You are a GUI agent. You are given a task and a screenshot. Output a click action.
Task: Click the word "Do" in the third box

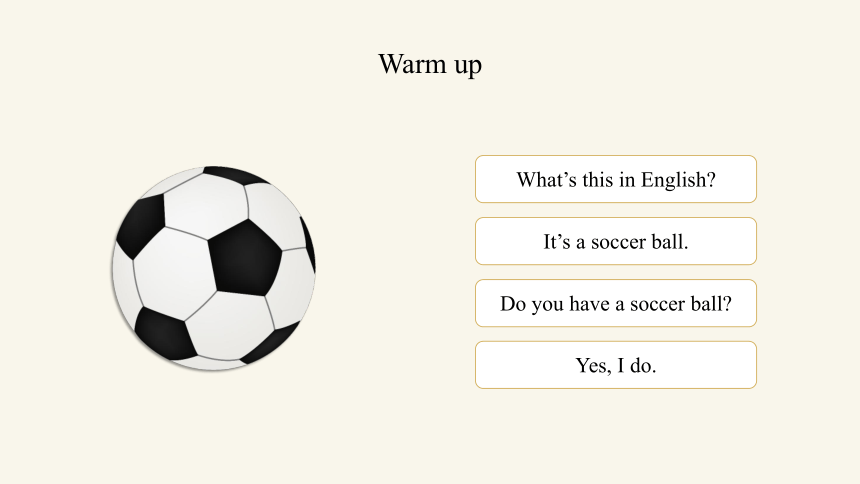513,303
